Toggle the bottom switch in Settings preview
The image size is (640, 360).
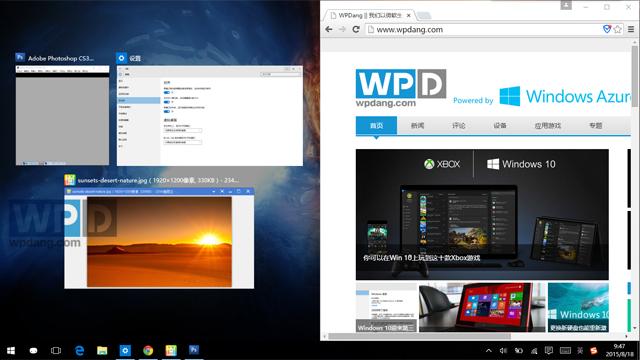(167, 111)
